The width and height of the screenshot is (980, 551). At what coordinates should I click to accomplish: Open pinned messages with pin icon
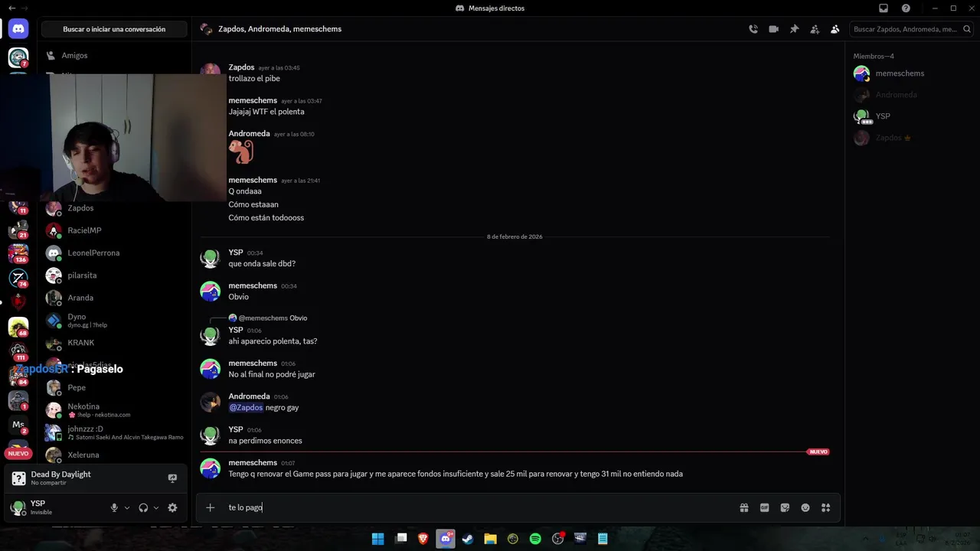(x=794, y=29)
